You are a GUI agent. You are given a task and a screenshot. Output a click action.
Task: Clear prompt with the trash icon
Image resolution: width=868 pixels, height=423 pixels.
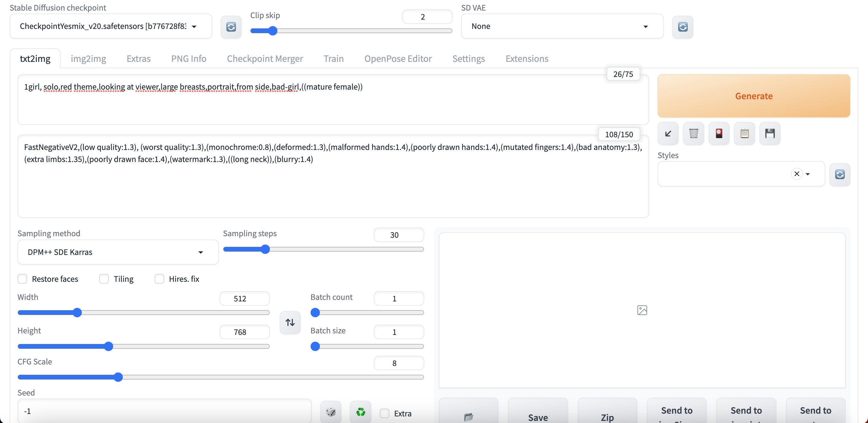693,134
